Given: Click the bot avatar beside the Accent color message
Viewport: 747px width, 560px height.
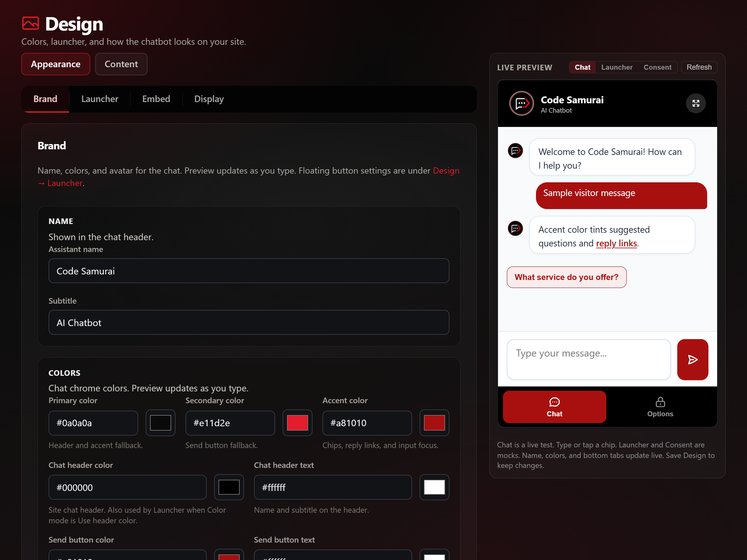Looking at the screenshot, I should tap(515, 229).
